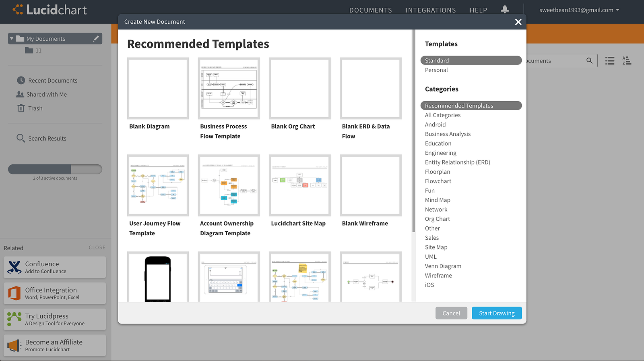Choose the Site Map category

[436, 247]
